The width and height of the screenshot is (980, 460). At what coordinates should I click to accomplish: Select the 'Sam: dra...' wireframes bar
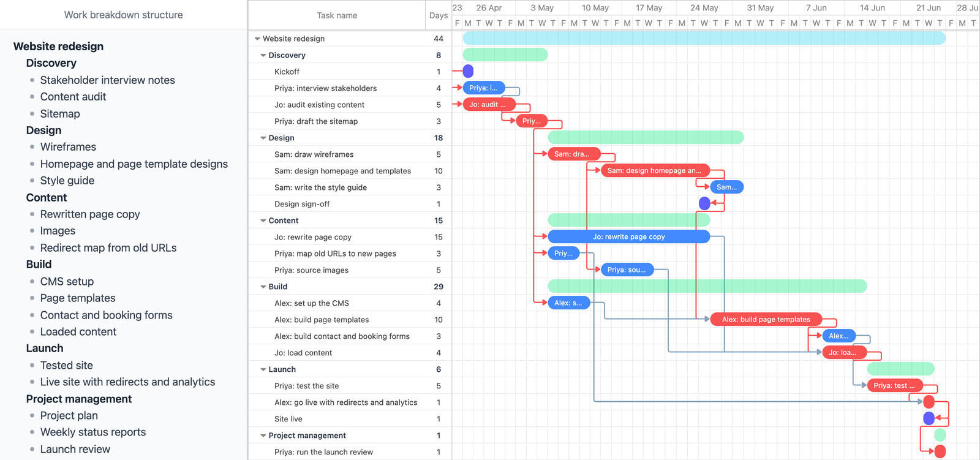(x=574, y=154)
